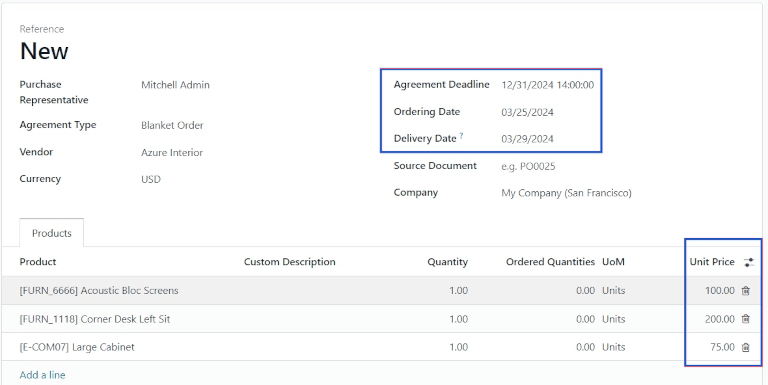Click the unit price 200.00
Image resolution: width=768 pixels, height=385 pixels.
point(720,319)
